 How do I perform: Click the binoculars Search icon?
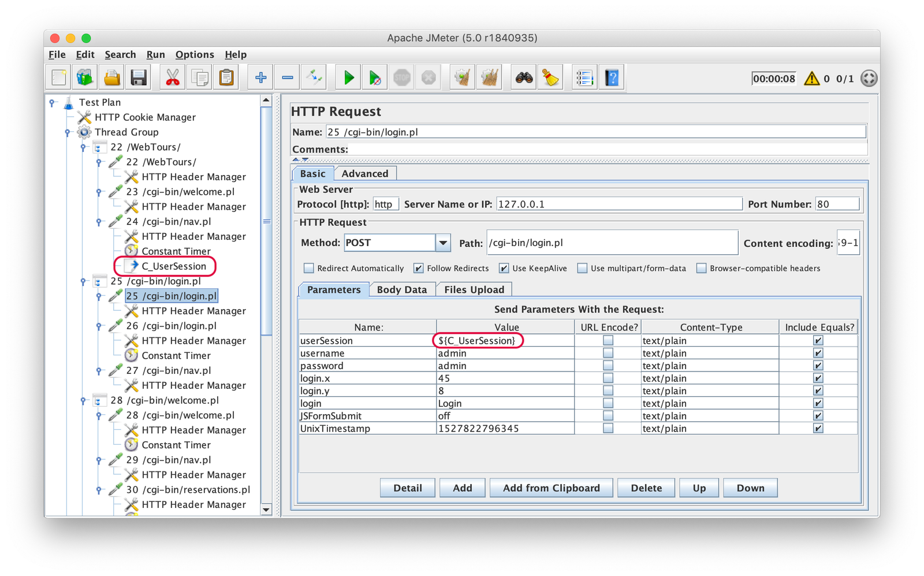(524, 77)
